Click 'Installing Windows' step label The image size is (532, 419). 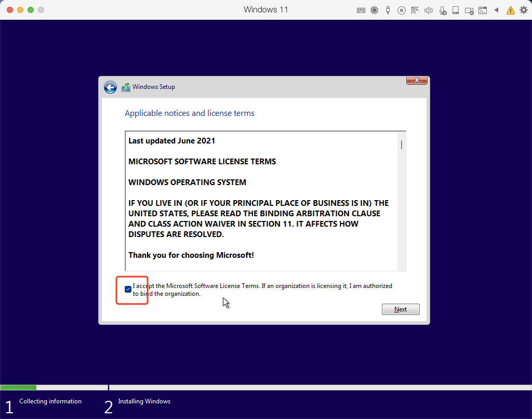tap(144, 401)
